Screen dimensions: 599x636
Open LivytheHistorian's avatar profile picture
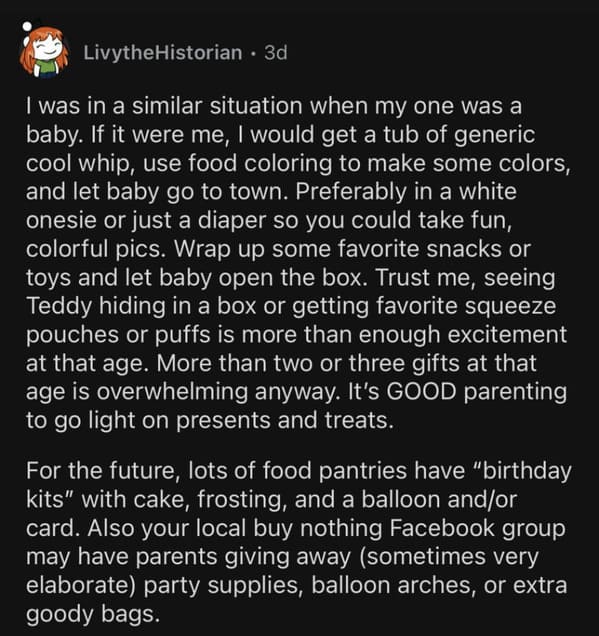(x=43, y=53)
